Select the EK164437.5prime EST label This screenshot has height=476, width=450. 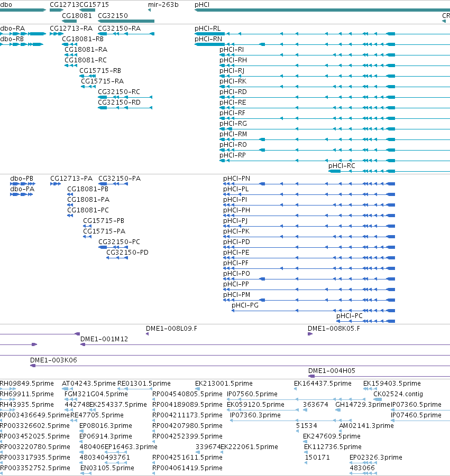pyautogui.click(x=323, y=384)
